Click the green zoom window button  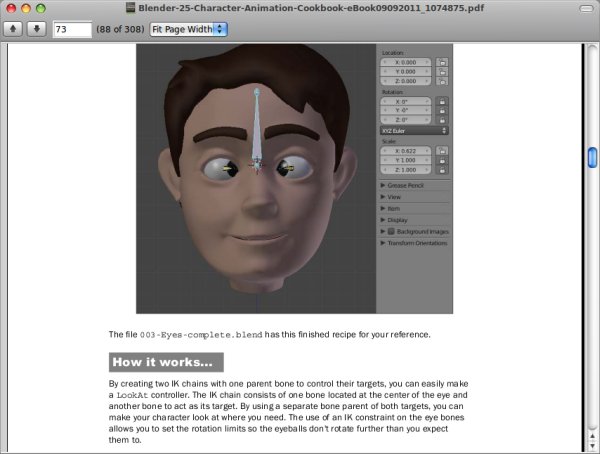[41, 8]
